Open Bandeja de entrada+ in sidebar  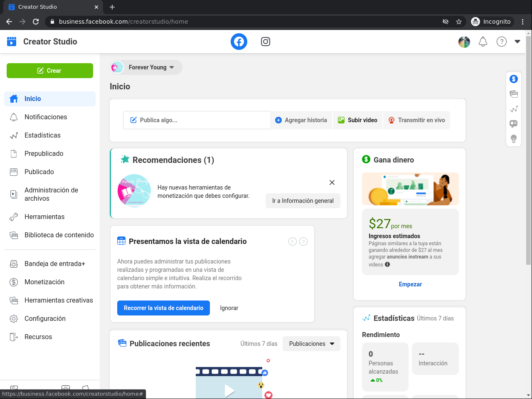tap(50, 264)
